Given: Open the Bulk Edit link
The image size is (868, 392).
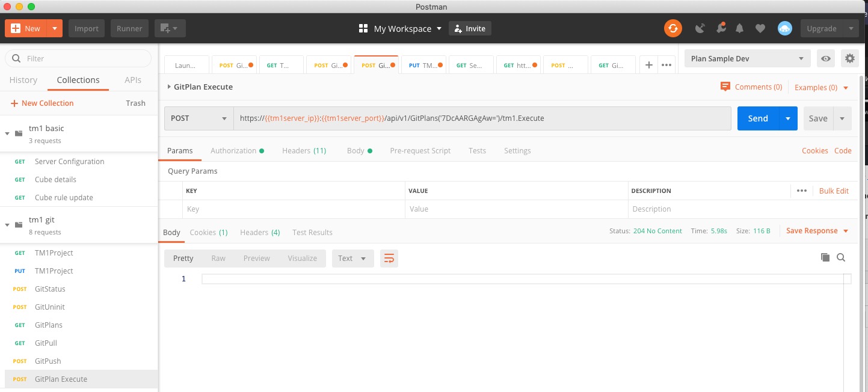Looking at the screenshot, I should (834, 191).
